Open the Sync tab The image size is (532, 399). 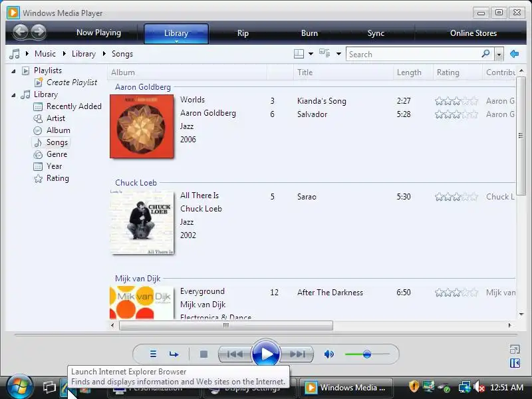point(376,33)
